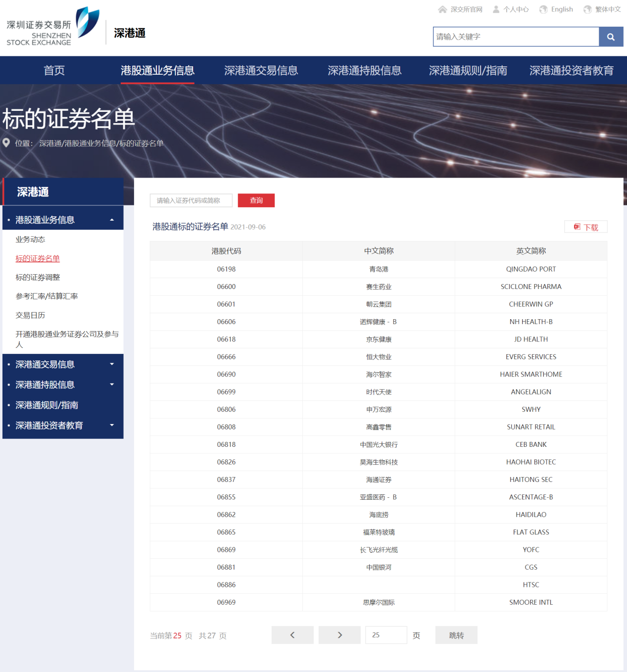Open 标的证券名单 sidebar link

tap(38, 258)
